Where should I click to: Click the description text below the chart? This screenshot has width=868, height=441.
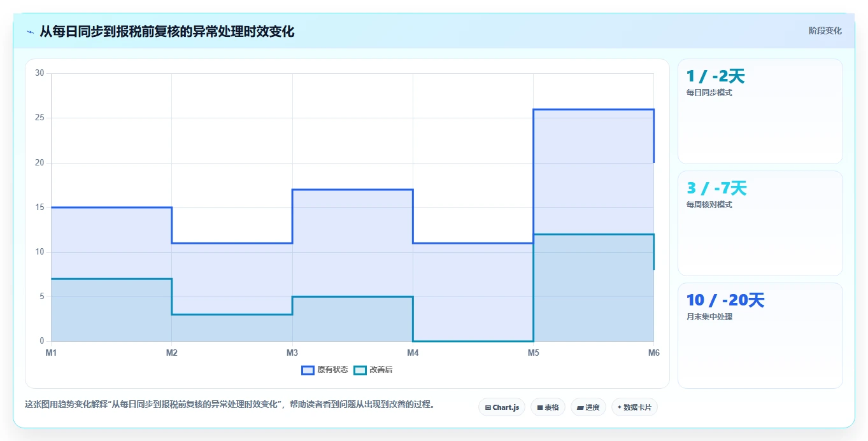click(x=230, y=404)
